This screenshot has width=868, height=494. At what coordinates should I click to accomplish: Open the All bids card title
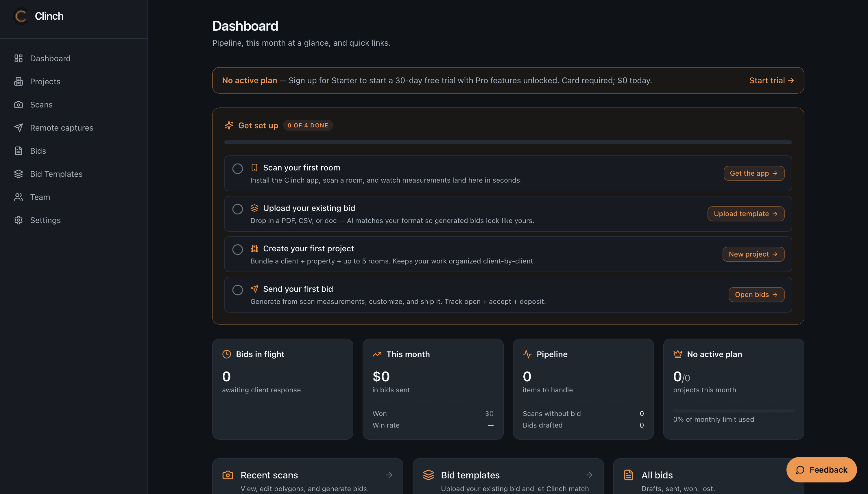(657, 475)
